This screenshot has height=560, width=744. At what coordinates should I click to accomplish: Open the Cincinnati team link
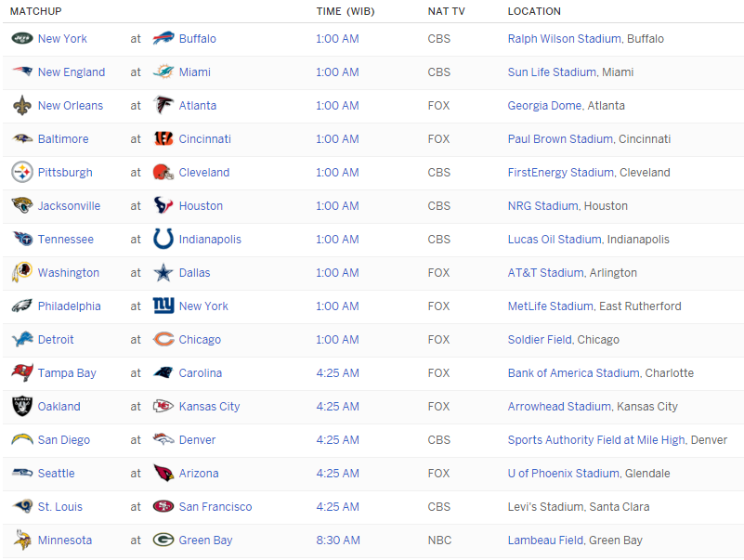click(x=204, y=139)
